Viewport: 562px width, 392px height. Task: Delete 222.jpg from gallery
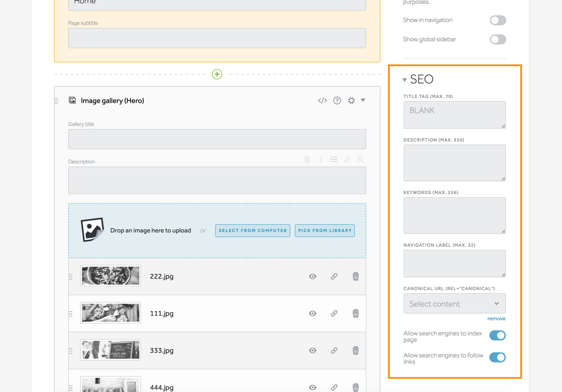(x=356, y=276)
